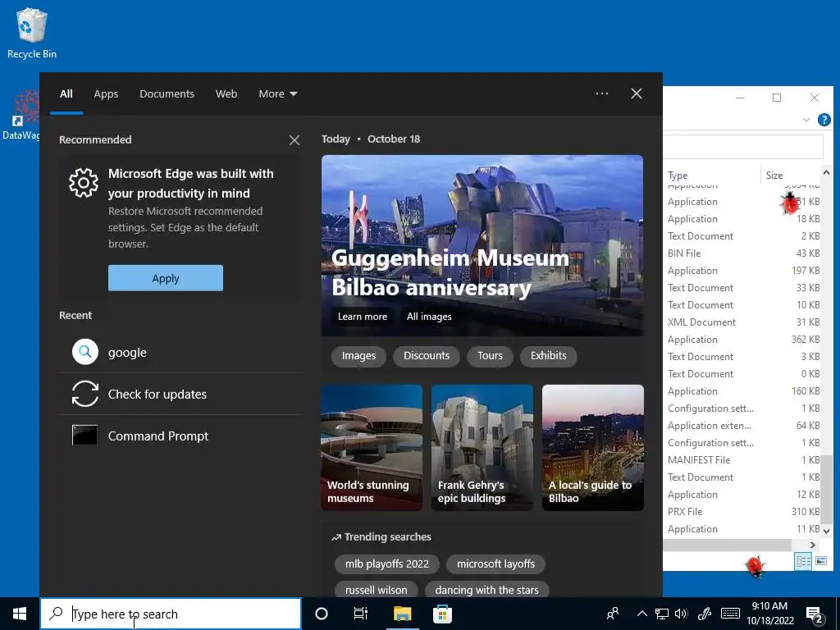Select the Discounts chip
The image size is (840, 630).
point(427,356)
